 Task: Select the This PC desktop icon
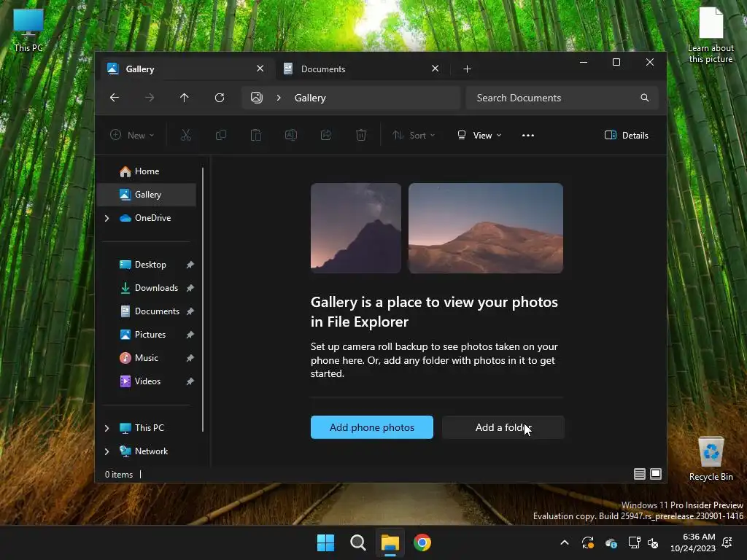(28, 30)
